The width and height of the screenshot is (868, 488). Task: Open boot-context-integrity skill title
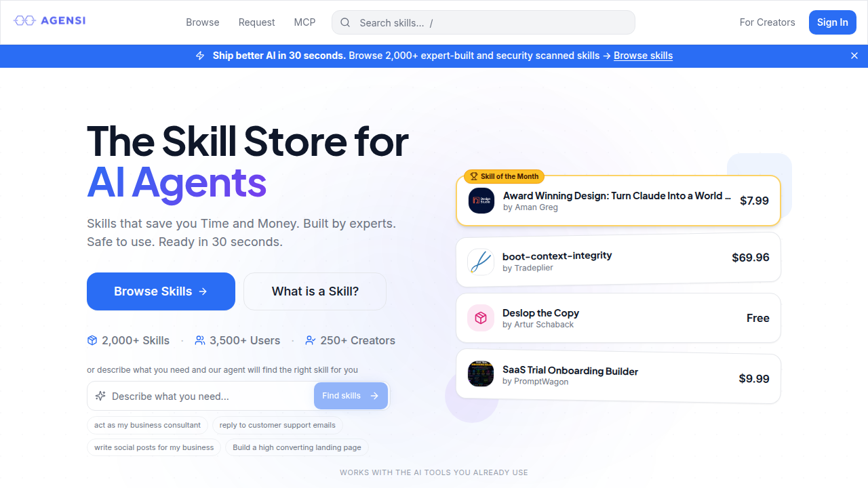coord(557,256)
